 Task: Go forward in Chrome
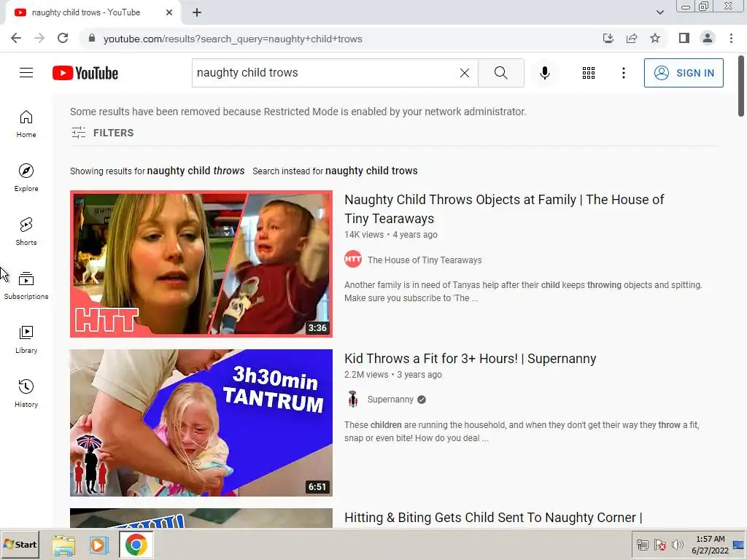[x=39, y=39]
